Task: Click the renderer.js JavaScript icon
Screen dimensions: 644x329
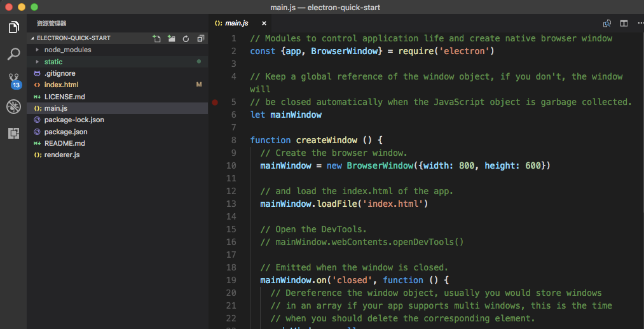Action: coord(38,155)
